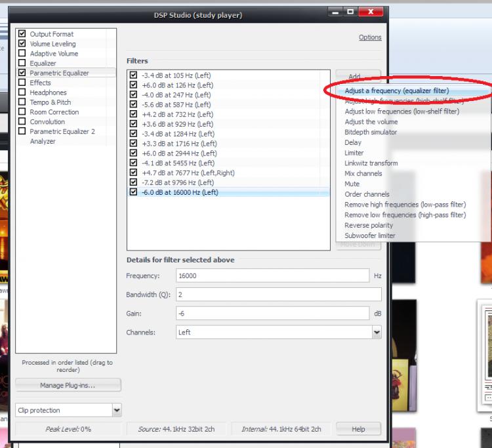
Task: Enable the Tempo & Pitch checkbox
Action: [x=22, y=102]
